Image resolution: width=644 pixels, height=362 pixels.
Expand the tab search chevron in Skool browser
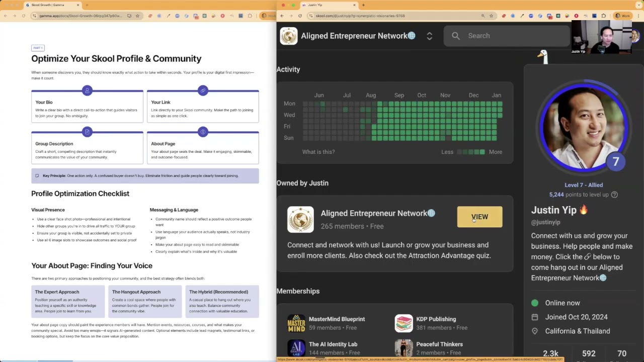638,5
